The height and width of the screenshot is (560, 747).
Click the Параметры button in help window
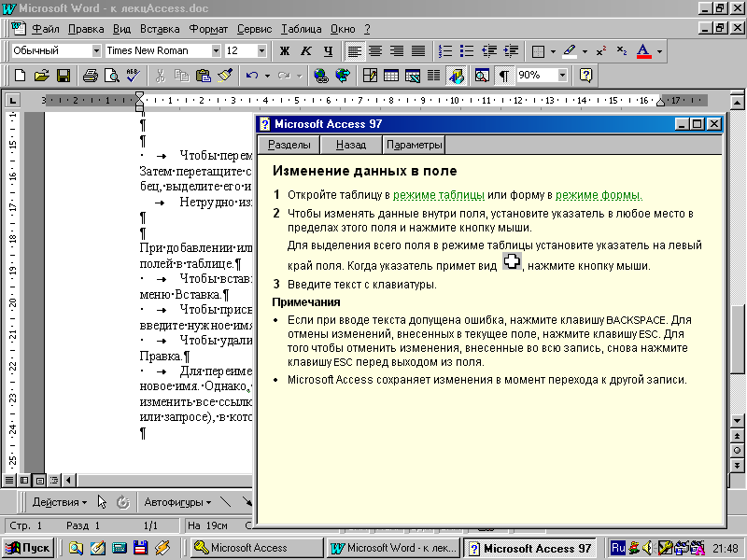tap(414, 145)
